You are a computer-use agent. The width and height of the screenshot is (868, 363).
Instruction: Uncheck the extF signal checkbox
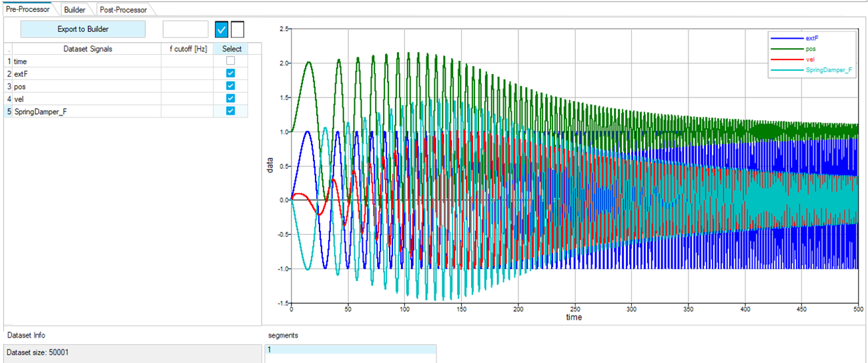point(230,74)
